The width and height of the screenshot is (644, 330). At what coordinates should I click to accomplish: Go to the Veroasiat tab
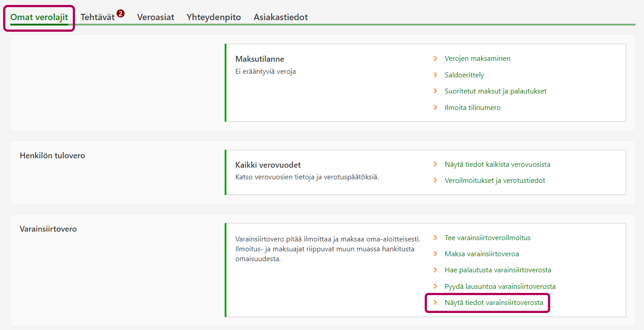coord(155,17)
